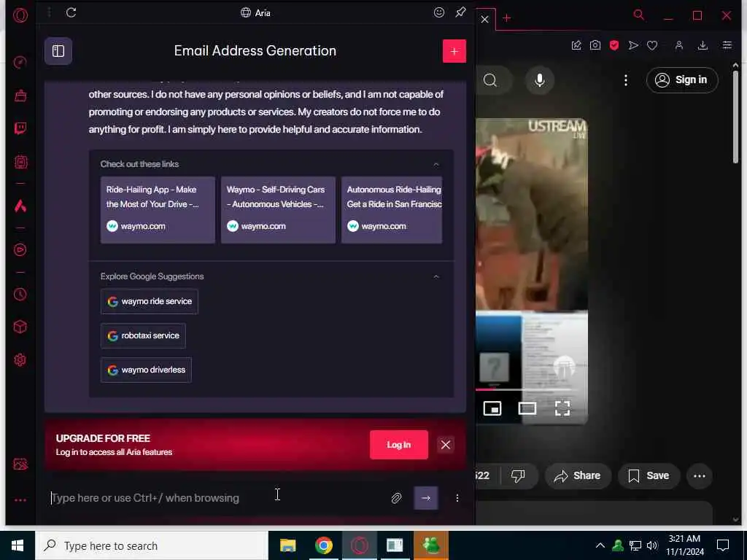Screen dimensions: 747x560
Task: Switch video to theater mode
Action: [527, 408]
